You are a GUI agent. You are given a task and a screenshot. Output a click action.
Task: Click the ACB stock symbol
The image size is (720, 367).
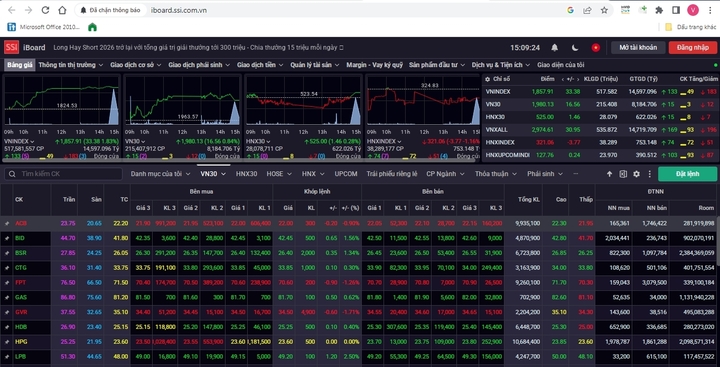[21, 224]
